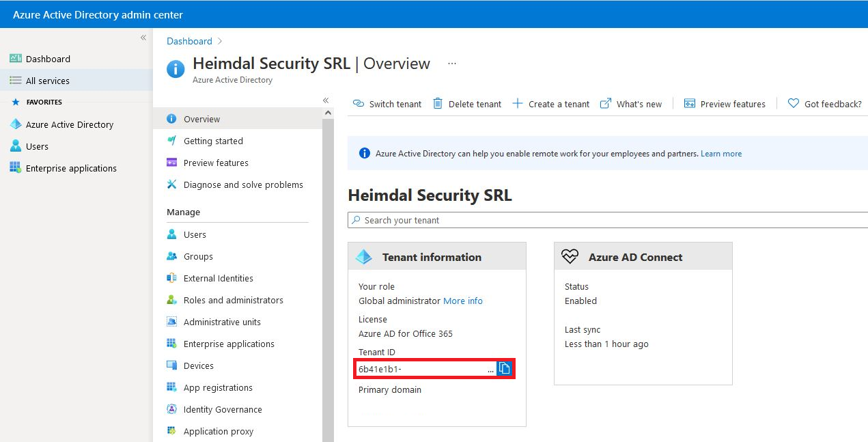Click the Administrative units icon
The height and width of the screenshot is (442, 868).
(171, 322)
